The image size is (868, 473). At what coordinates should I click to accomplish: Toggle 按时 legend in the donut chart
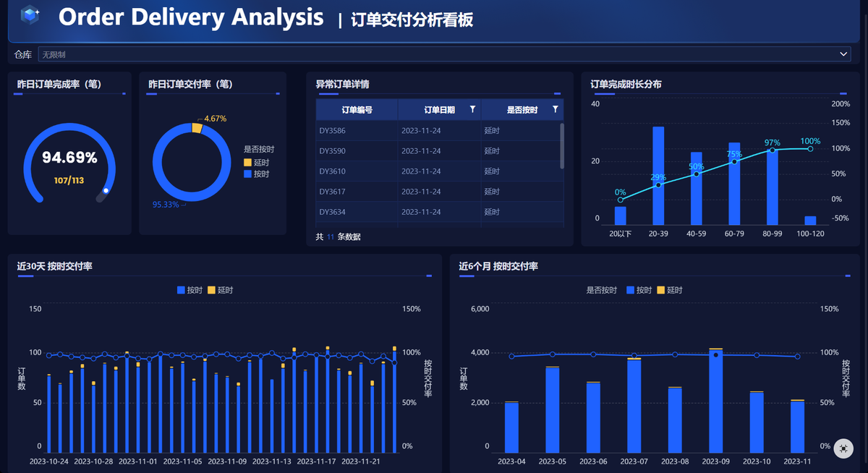point(256,174)
